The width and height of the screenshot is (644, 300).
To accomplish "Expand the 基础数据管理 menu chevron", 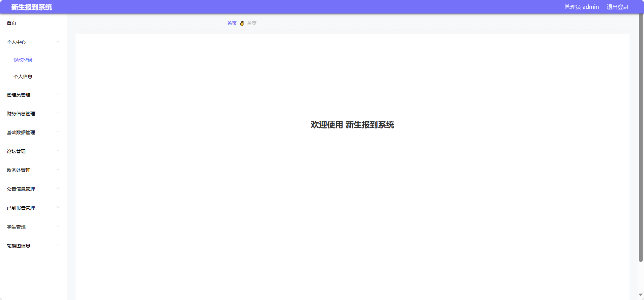I will click(58, 132).
